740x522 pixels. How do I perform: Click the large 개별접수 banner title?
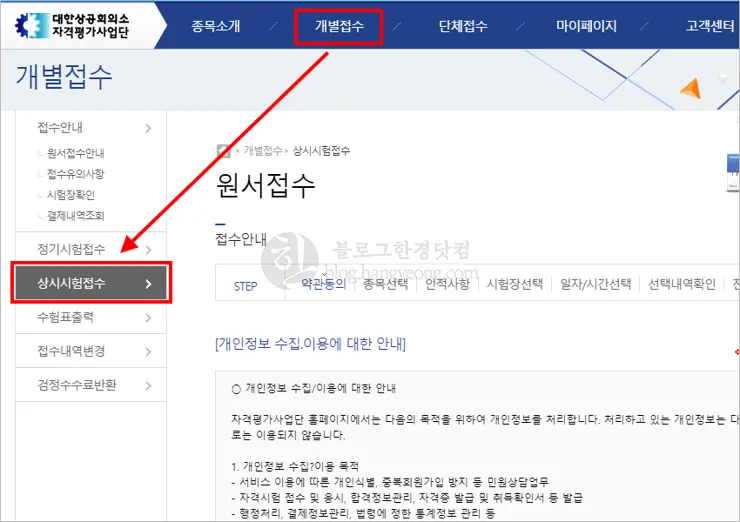click(x=64, y=77)
